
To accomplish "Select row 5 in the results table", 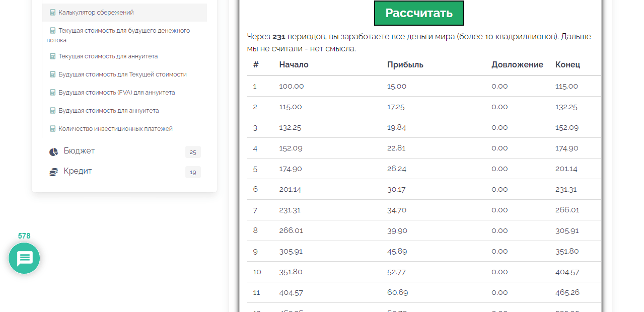I will (423, 169).
